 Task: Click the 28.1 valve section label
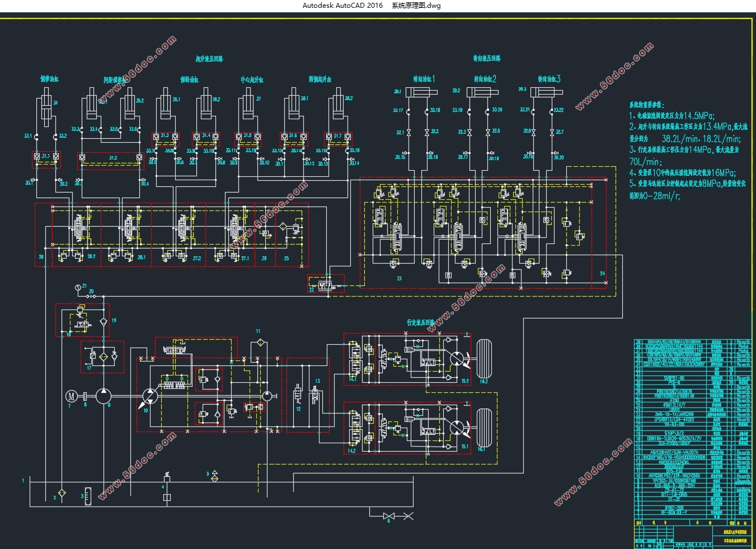point(141,257)
